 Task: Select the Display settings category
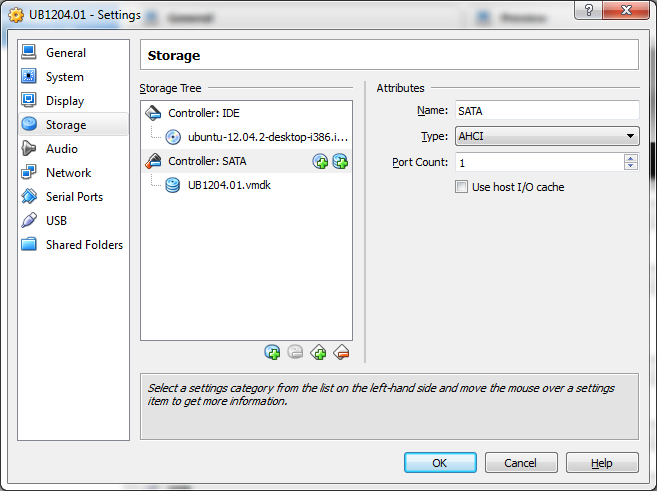pyautogui.click(x=64, y=101)
